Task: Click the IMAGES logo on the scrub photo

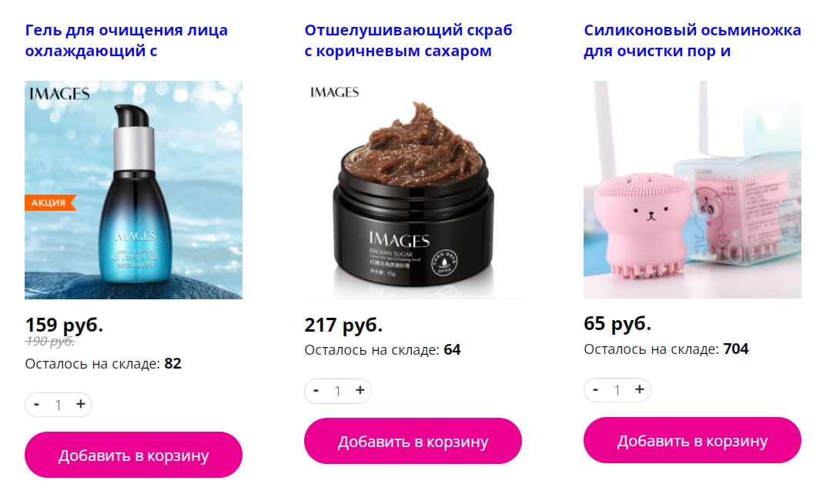Action: (x=335, y=92)
